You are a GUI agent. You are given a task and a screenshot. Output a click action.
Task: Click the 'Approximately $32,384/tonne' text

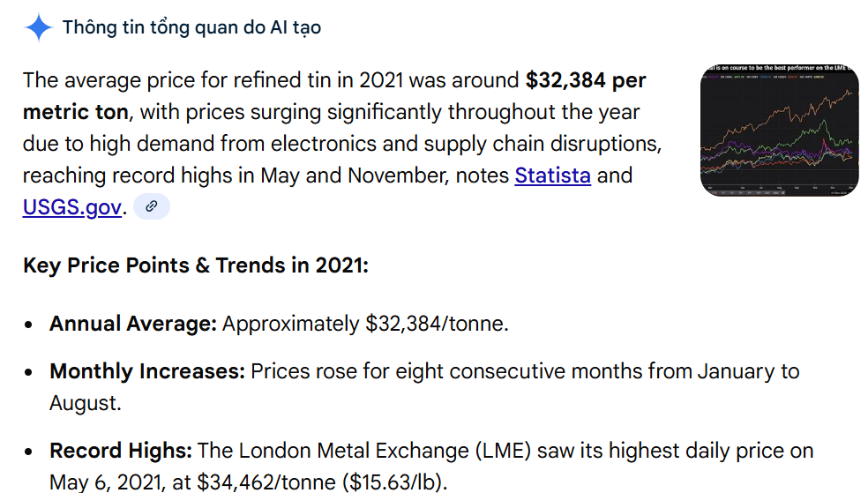click(x=364, y=324)
